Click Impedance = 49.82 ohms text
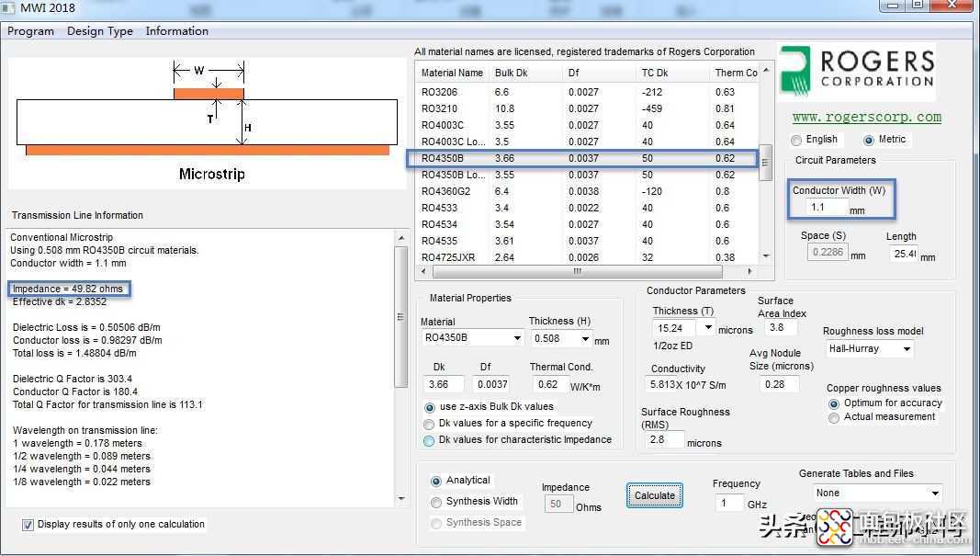 tap(67, 289)
